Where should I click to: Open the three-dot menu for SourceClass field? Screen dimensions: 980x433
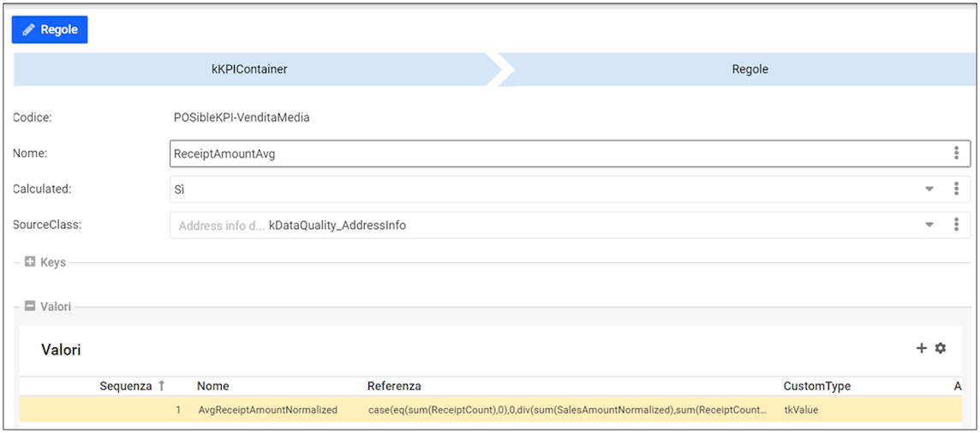pyautogui.click(x=956, y=225)
